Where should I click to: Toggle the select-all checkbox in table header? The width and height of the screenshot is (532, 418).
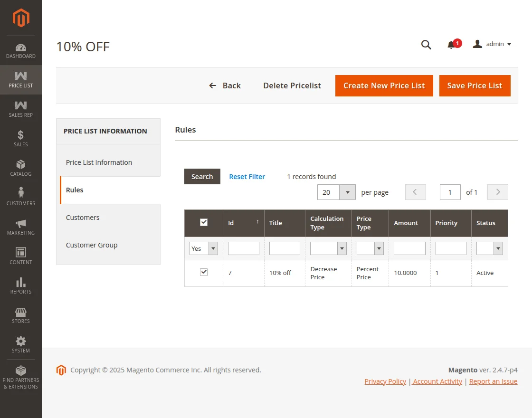click(x=204, y=222)
